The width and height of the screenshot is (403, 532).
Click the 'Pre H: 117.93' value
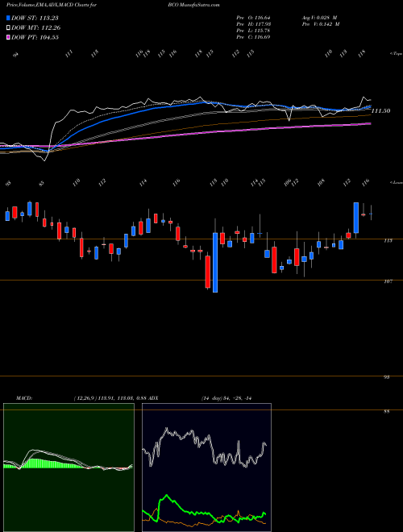point(253,24)
